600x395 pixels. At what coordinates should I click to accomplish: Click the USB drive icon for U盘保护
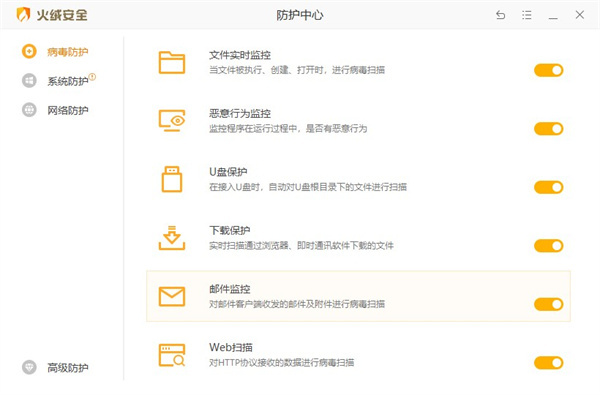[x=172, y=179]
